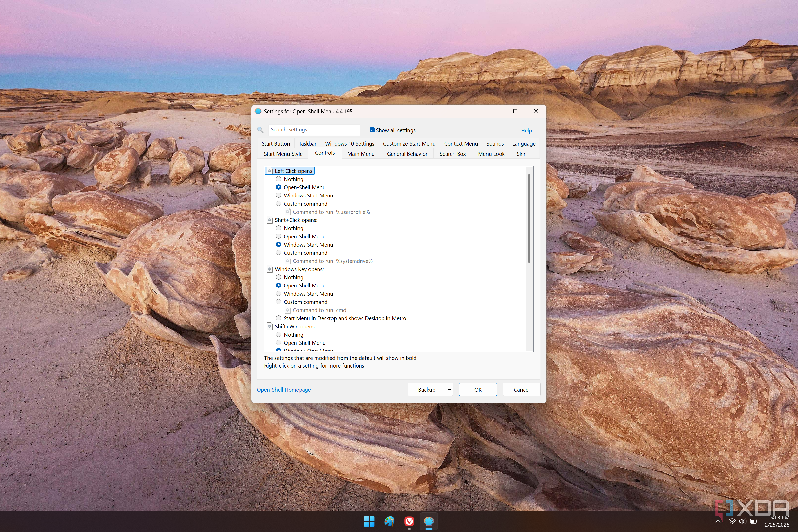Click icon next to Command to run: %userprofile%
This screenshot has height=532, width=798.
[x=288, y=212]
